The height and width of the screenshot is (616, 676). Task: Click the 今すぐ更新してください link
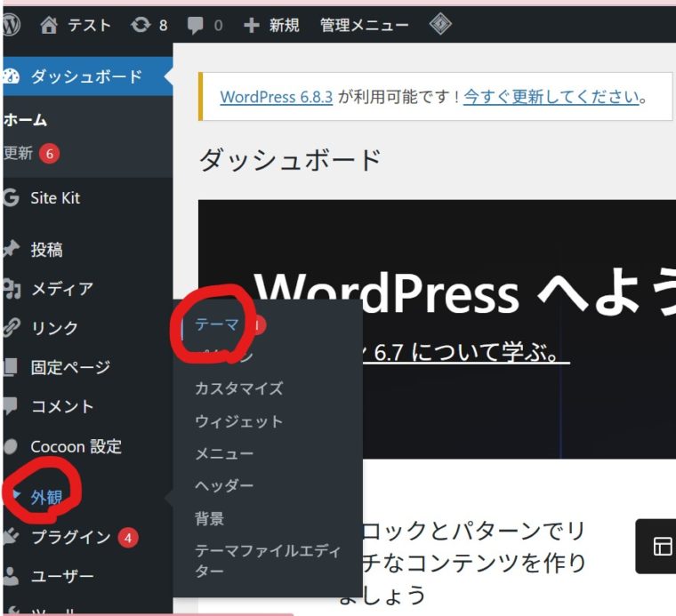pyautogui.click(x=551, y=97)
